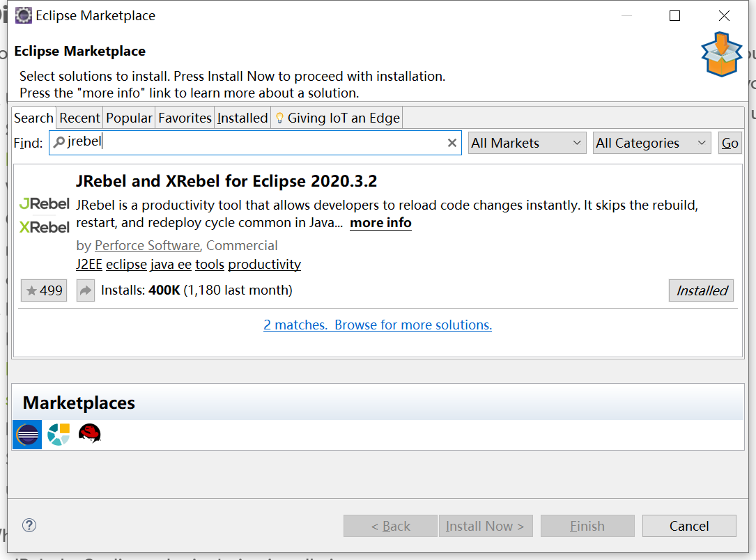756x560 pixels.
Task: Click the Installs 400K text
Action: 196,290
